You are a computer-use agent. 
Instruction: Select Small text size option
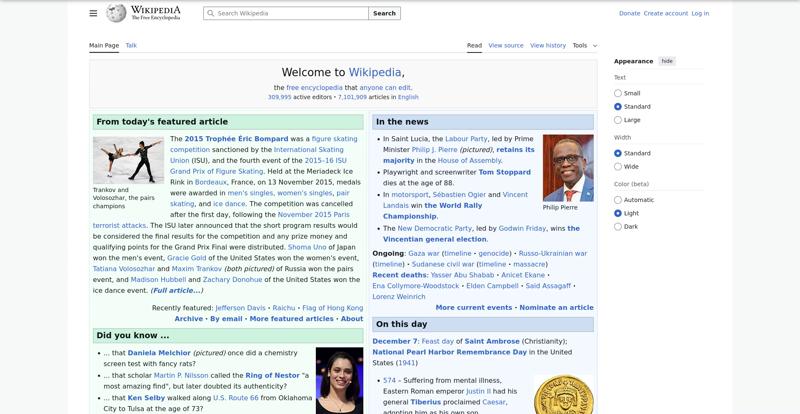click(x=618, y=93)
